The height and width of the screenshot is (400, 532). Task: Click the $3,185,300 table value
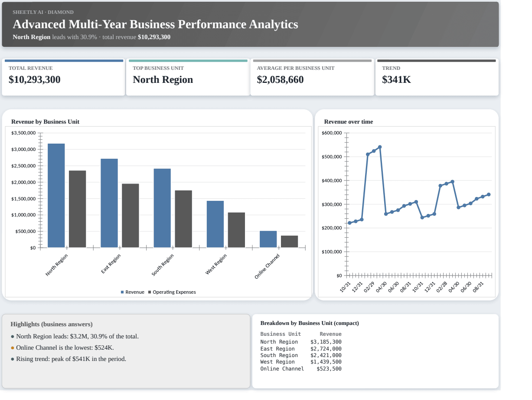click(326, 342)
